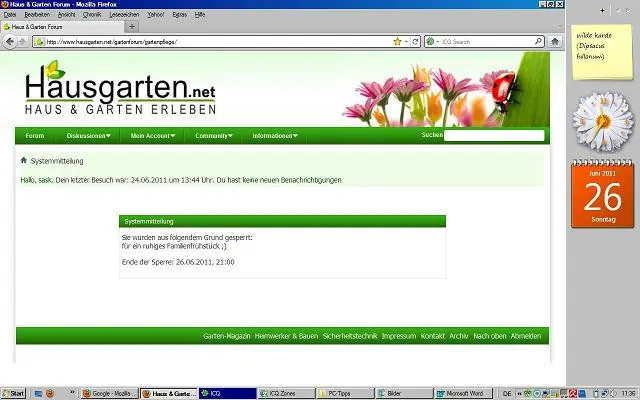
Task: Open the Chronik menu in Firefox
Action: click(x=91, y=15)
